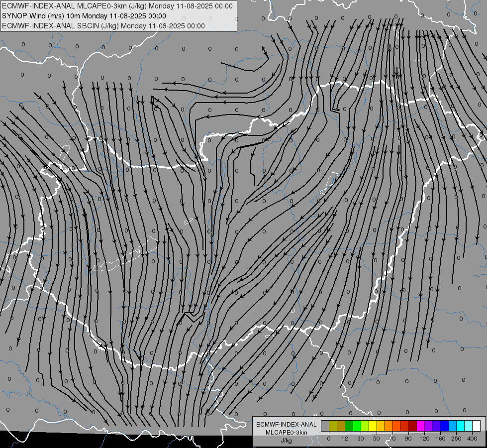Screen dimensions: 487x448
Task: Select the pure blue swatch above 160
Action: (x=444, y=426)
